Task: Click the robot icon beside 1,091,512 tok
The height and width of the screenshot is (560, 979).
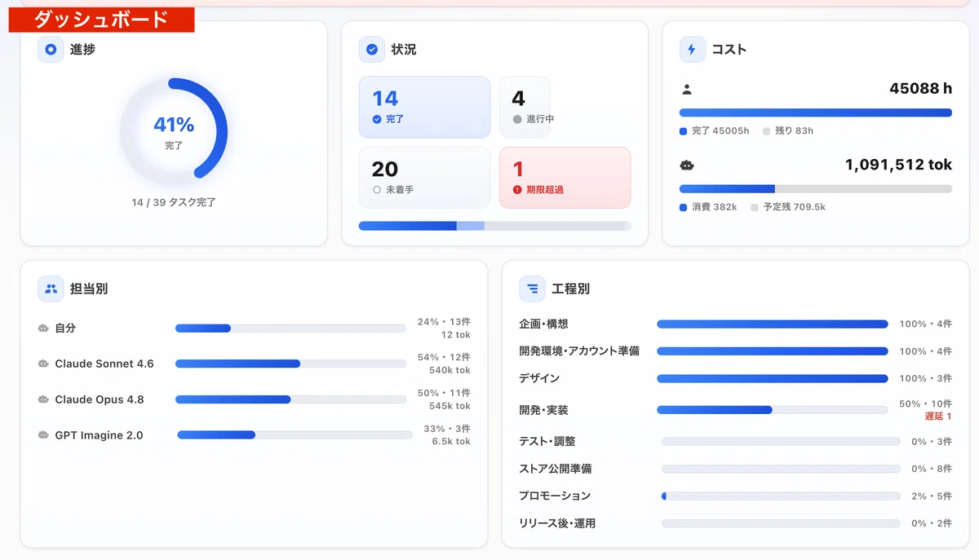Action: (x=687, y=165)
